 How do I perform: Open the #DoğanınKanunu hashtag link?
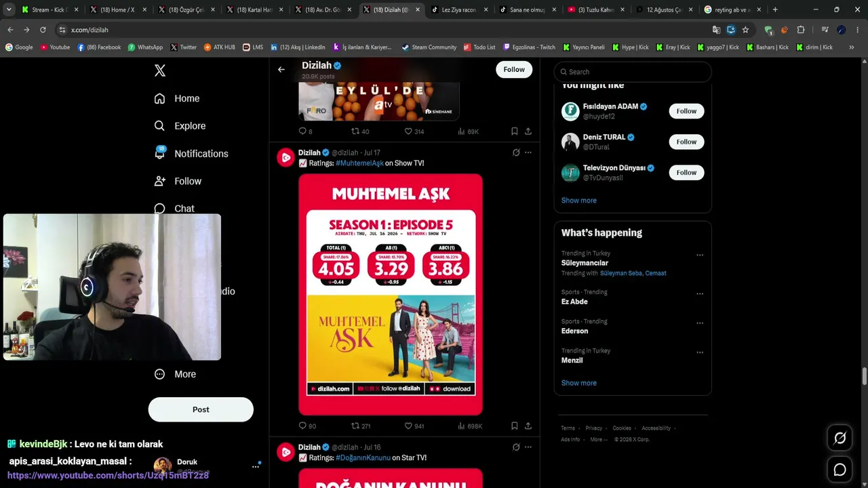(363, 458)
